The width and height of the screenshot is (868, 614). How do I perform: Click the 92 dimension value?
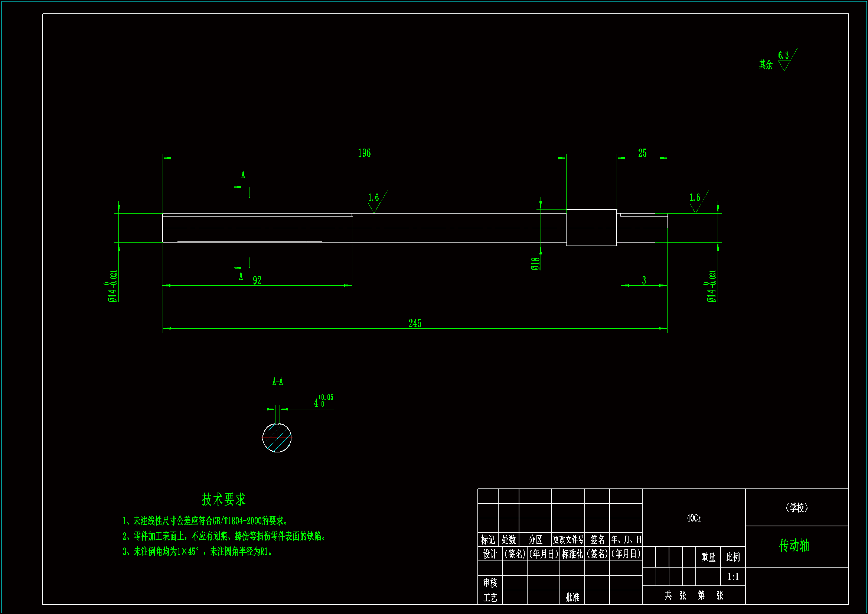pyautogui.click(x=257, y=280)
